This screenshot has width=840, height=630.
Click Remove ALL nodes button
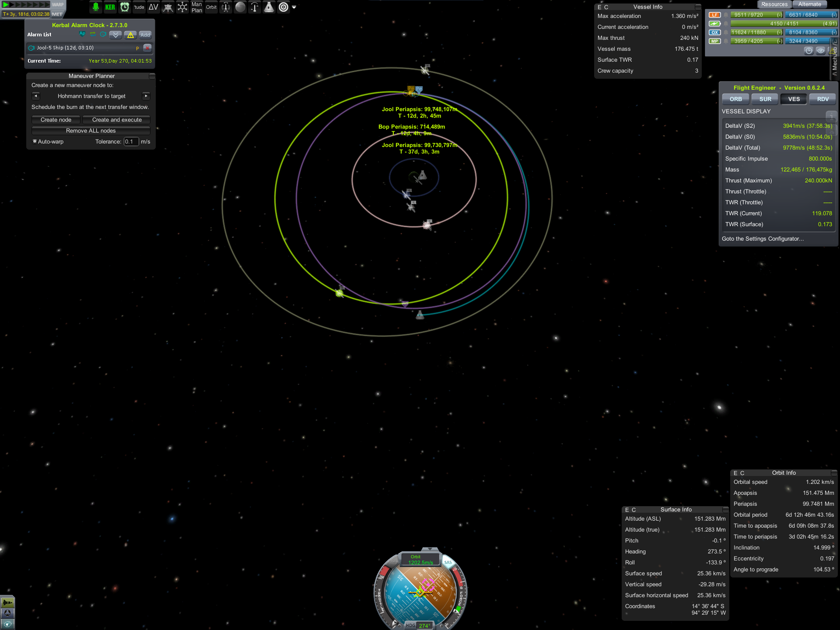[x=91, y=130]
